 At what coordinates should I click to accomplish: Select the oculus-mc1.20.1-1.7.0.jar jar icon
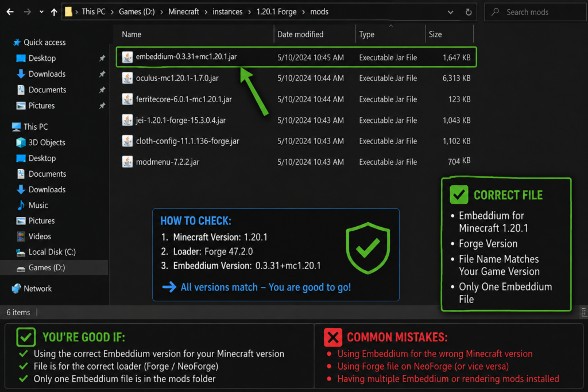[x=127, y=78]
